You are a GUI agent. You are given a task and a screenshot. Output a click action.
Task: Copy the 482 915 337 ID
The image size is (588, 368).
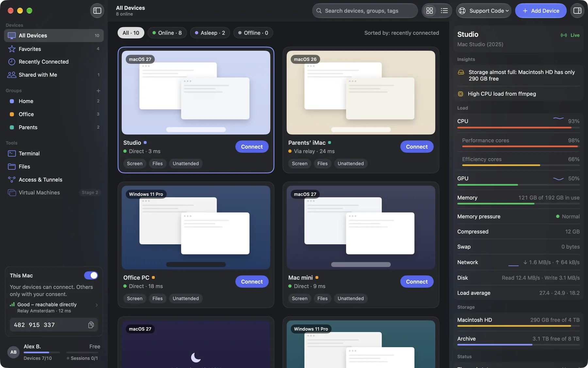[91, 324]
